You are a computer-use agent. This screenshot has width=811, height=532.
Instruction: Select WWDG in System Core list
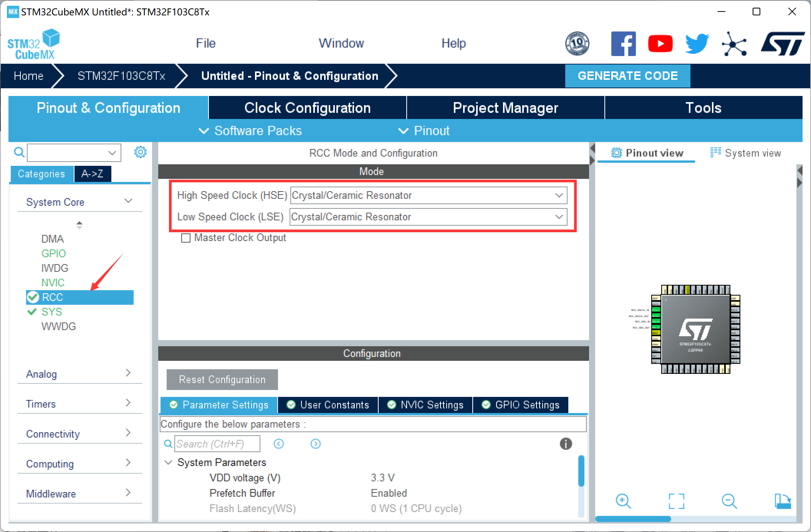pos(59,326)
